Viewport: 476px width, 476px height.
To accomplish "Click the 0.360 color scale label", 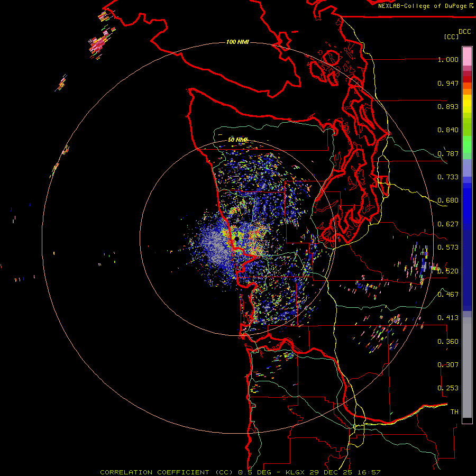I will coord(448,342).
